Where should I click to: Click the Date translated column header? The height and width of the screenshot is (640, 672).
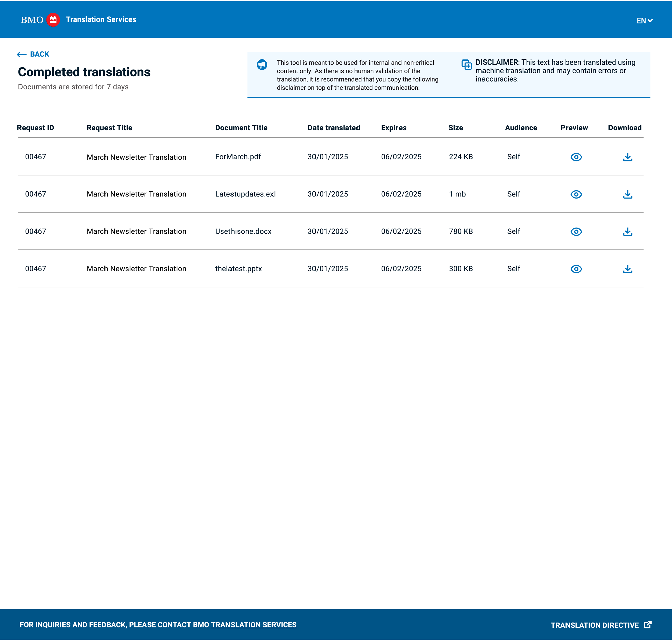tap(333, 128)
